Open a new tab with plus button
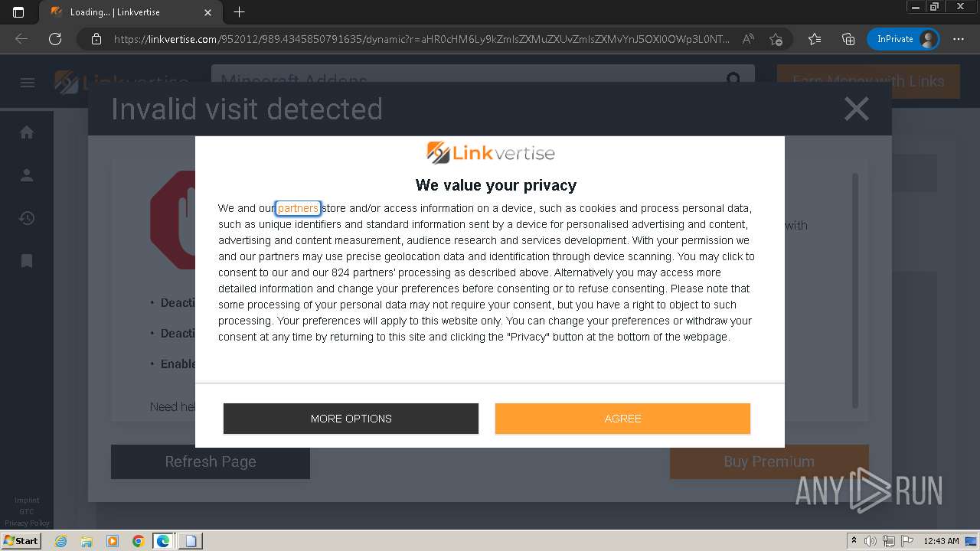 point(239,12)
